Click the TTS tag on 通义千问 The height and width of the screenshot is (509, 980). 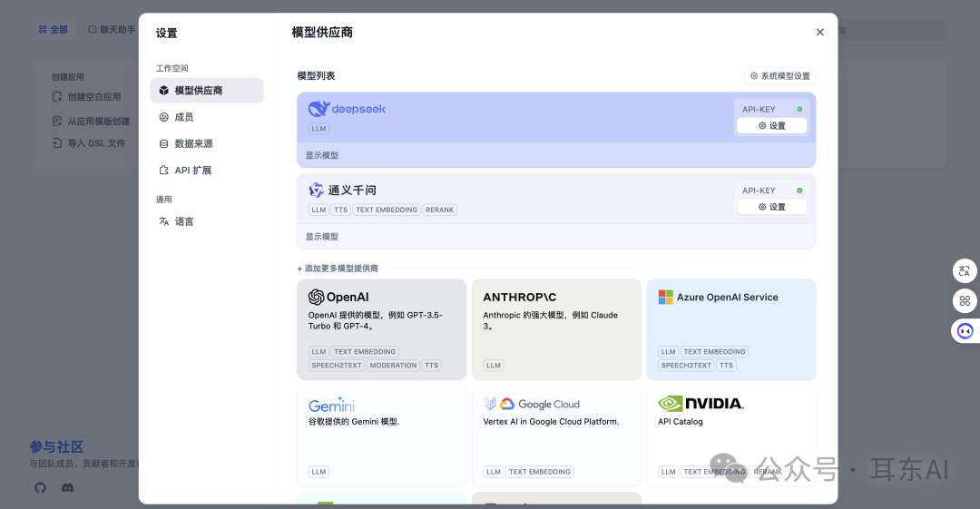coord(340,210)
